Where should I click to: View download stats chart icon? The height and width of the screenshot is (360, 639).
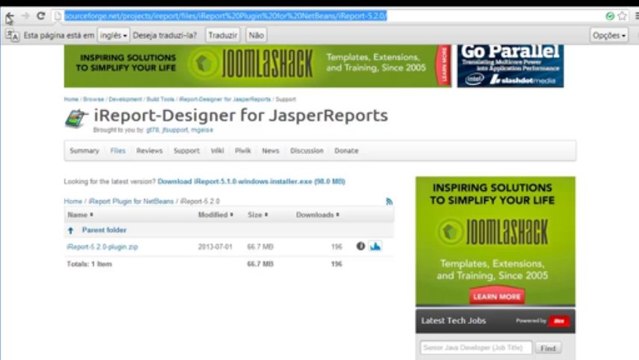point(375,246)
